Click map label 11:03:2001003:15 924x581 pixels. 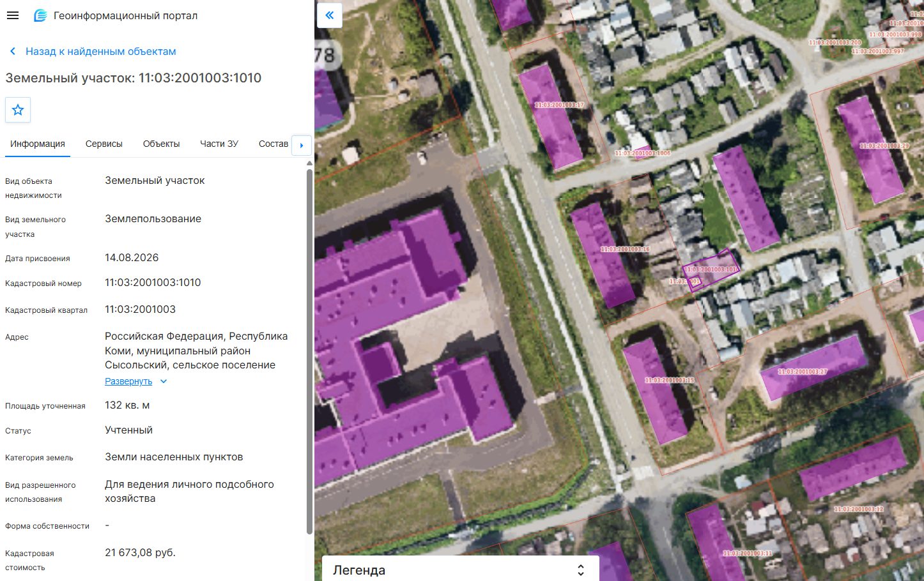click(x=669, y=380)
